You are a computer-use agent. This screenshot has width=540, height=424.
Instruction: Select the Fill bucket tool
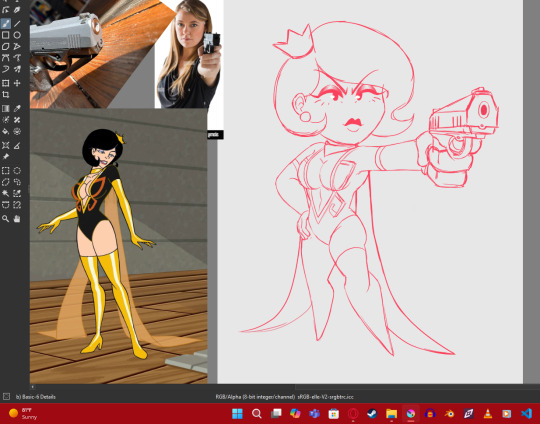pos(6,131)
